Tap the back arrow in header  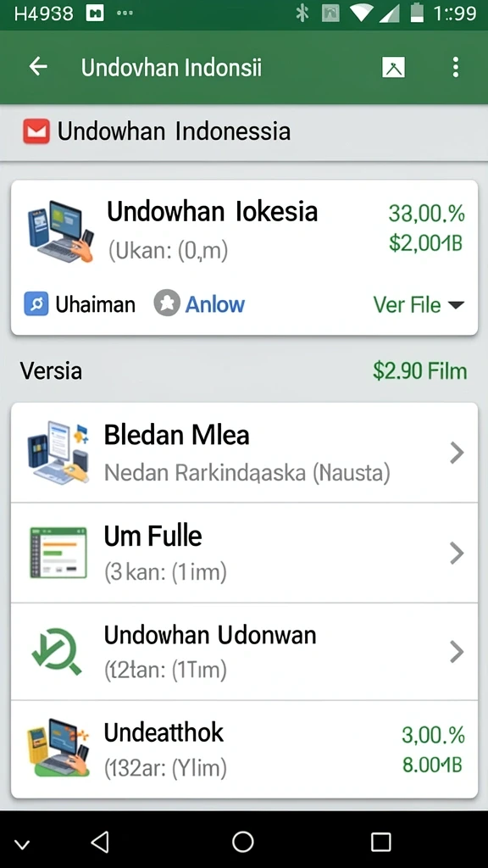[38, 67]
